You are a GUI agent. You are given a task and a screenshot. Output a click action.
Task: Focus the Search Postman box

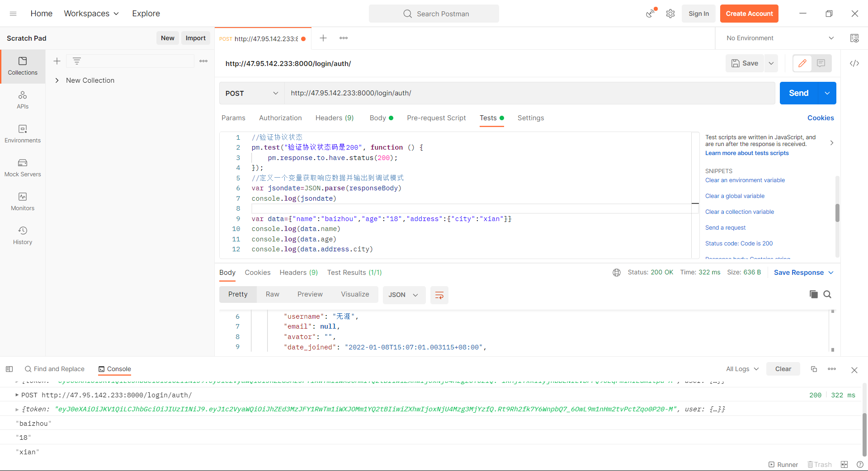pos(434,14)
